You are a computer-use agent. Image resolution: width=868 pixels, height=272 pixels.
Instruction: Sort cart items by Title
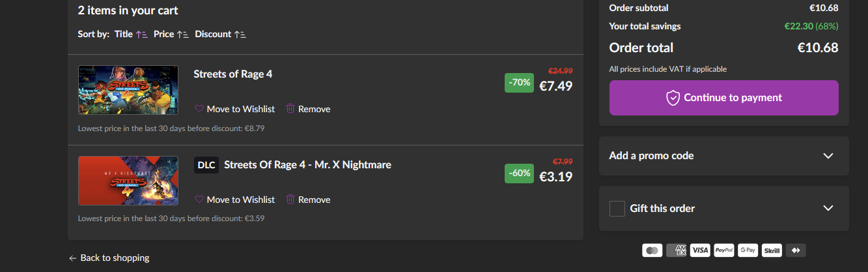pyautogui.click(x=131, y=34)
